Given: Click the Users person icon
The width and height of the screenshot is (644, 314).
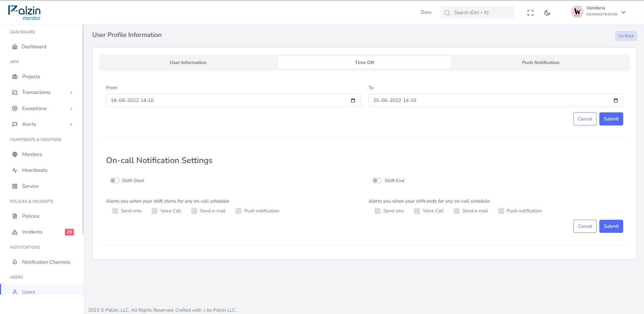Looking at the screenshot, I should click(15, 292).
